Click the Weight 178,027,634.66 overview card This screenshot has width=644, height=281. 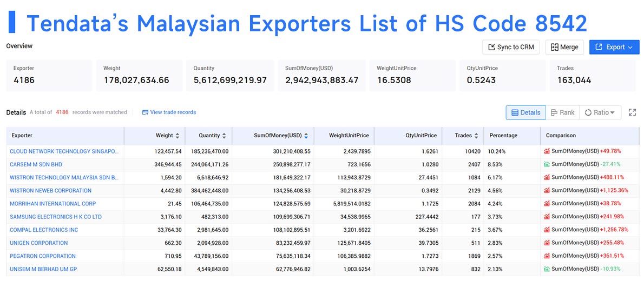click(x=139, y=76)
